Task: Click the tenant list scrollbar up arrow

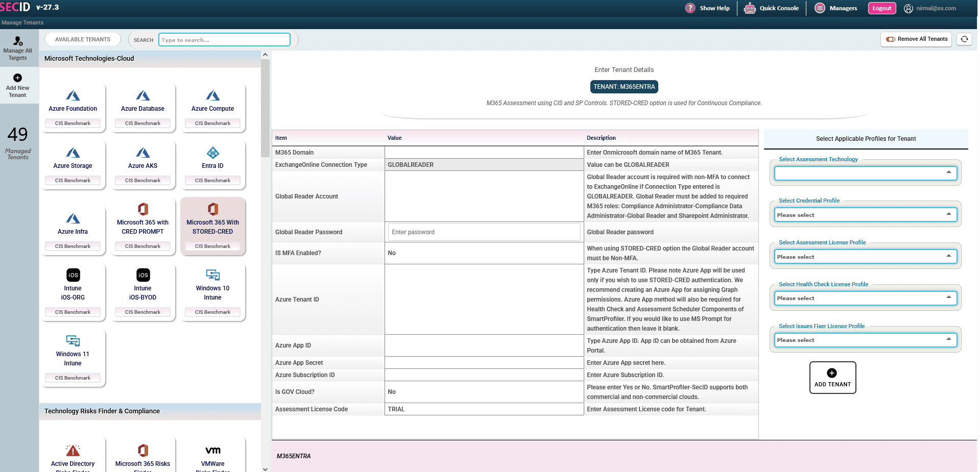Action: pyautogui.click(x=265, y=55)
